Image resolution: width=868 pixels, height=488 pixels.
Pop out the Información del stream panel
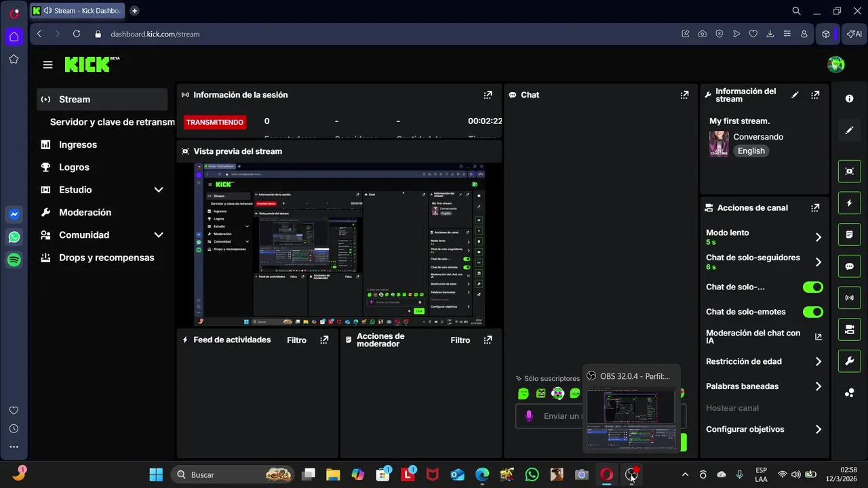[x=815, y=95]
